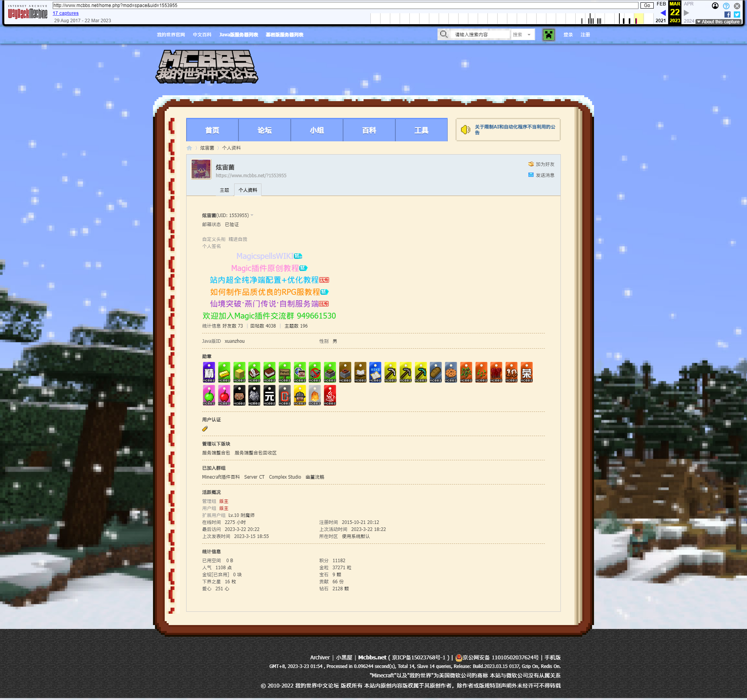Click the creeper face icon in header
Screen dimensions: 747x700
pos(549,35)
